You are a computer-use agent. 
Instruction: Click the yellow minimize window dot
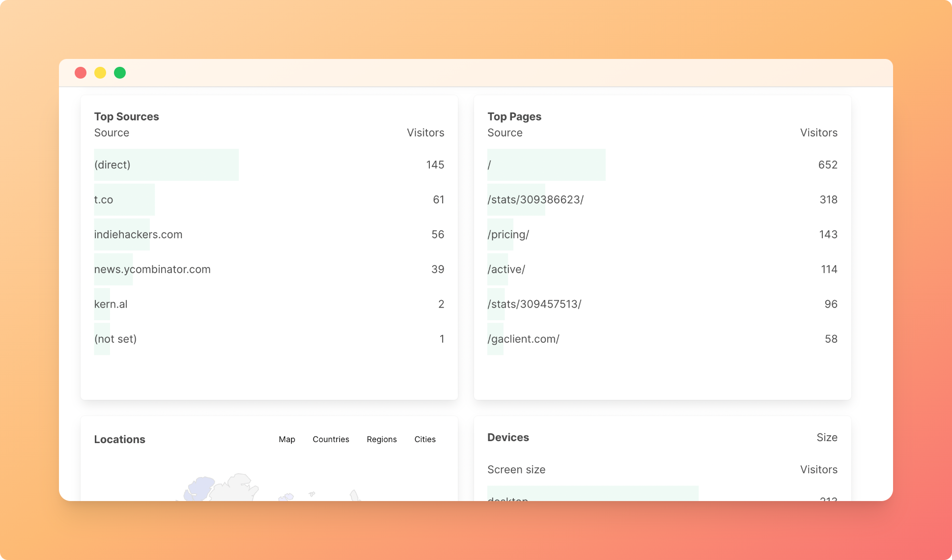[x=100, y=73]
